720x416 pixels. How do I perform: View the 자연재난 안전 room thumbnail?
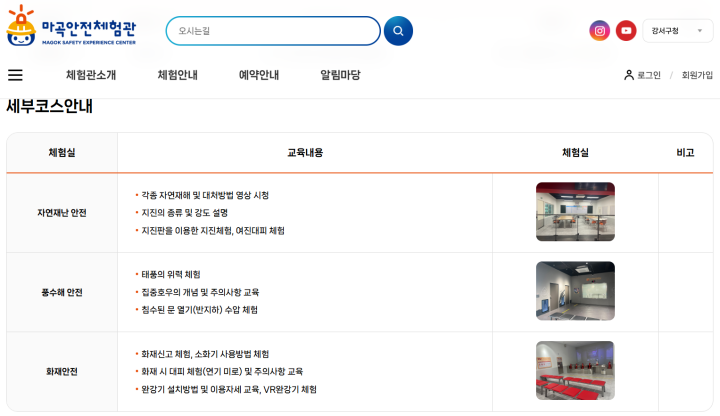pos(575,212)
